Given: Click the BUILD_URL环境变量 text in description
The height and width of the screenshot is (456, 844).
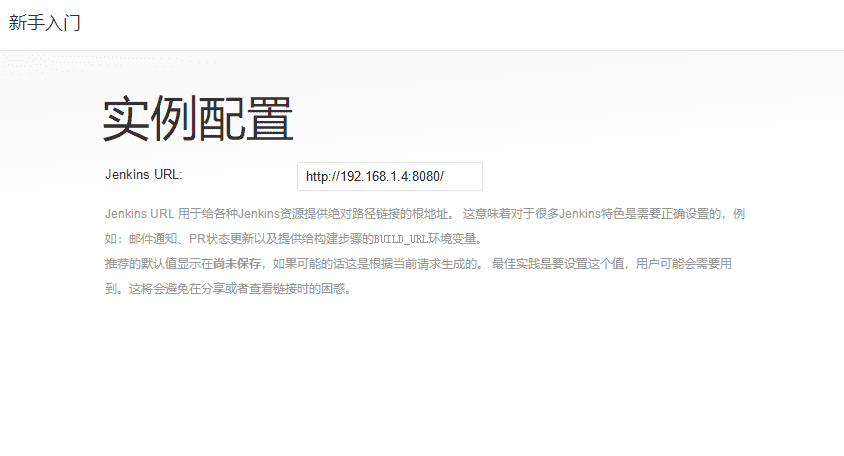Looking at the screenshot, I should pyautogui.click(x=425, y=239).
